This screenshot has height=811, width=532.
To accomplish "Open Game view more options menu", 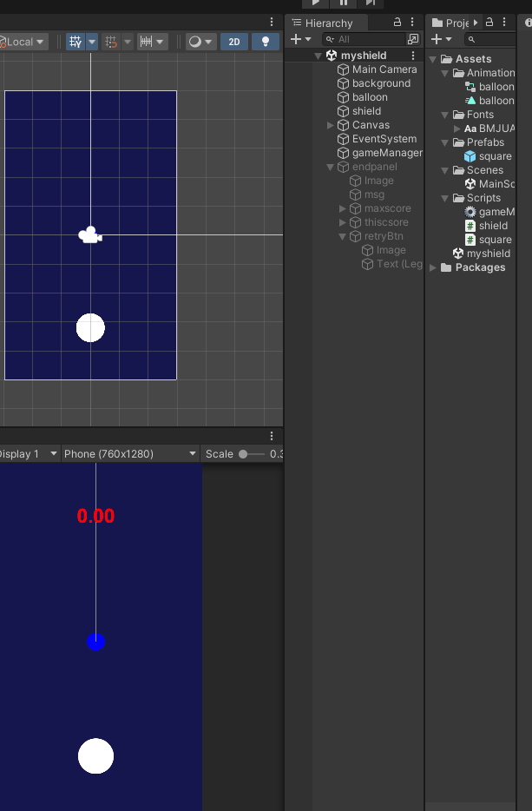I will pyautogui.click(x=272, y=436).
